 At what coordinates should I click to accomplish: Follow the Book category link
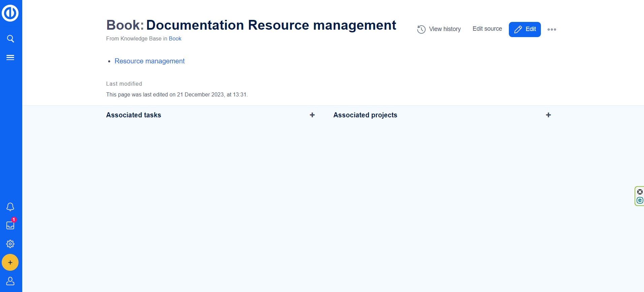(175, 39)
